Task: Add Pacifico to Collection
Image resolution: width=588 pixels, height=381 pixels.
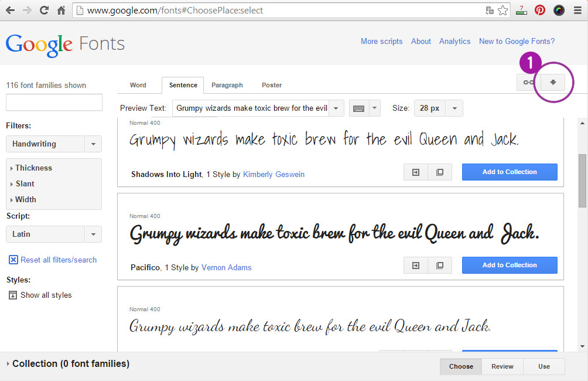Action: pos(510,266)
